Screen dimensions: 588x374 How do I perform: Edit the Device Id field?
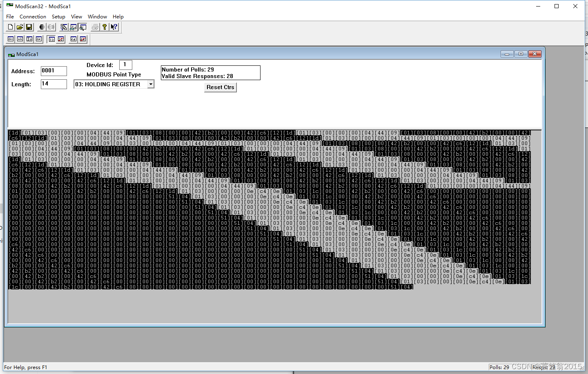125,65
